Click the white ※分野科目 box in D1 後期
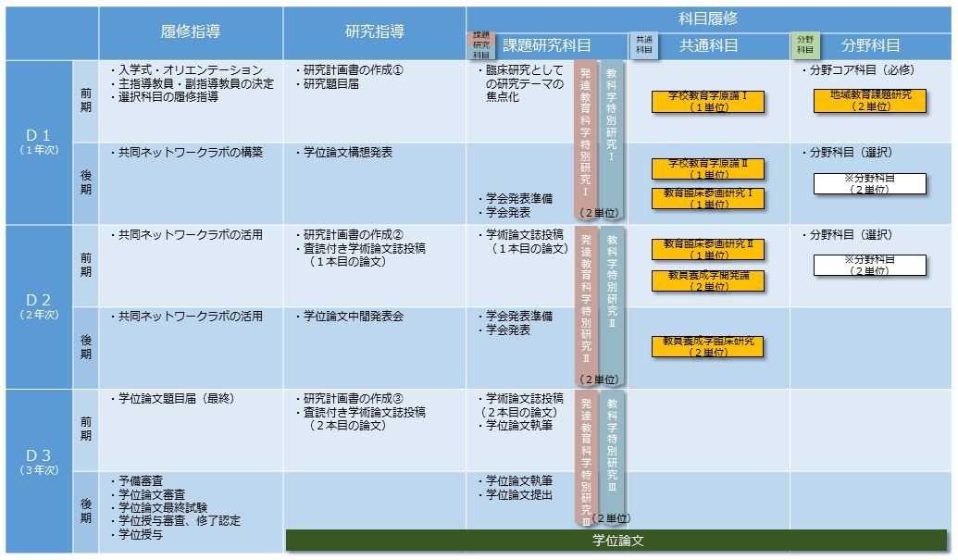This screenshot has height=560, width=958. (870, 184)
